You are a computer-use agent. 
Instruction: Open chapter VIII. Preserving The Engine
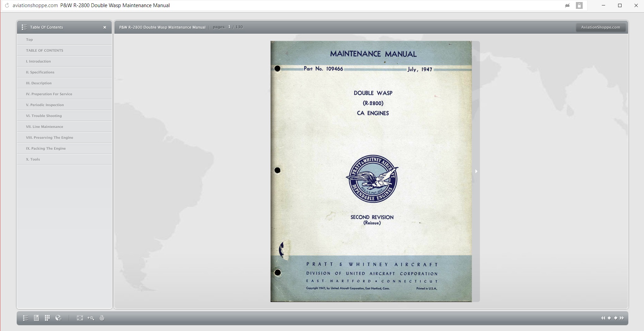(64, 137)
